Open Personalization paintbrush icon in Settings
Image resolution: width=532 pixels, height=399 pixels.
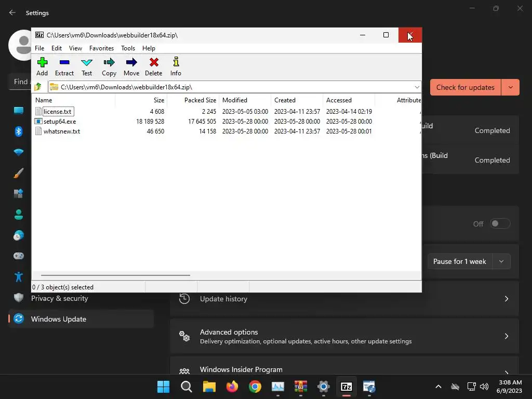(x=19, y=173)
